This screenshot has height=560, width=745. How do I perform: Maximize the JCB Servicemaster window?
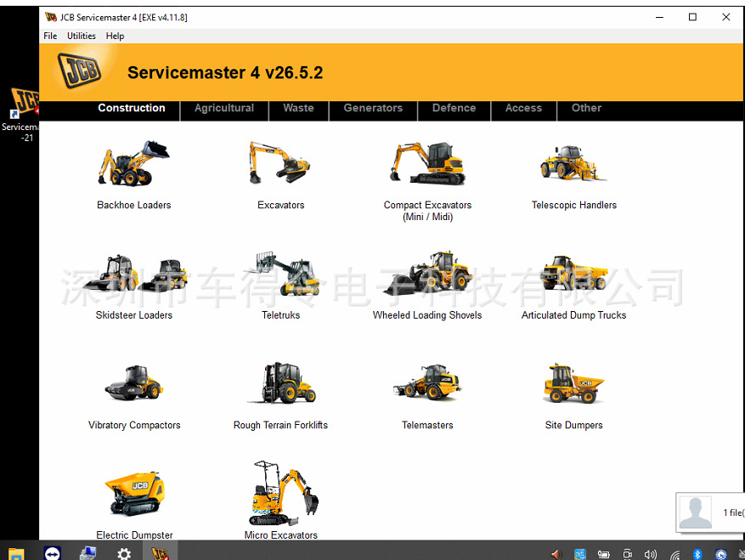(x=692, y=17)
